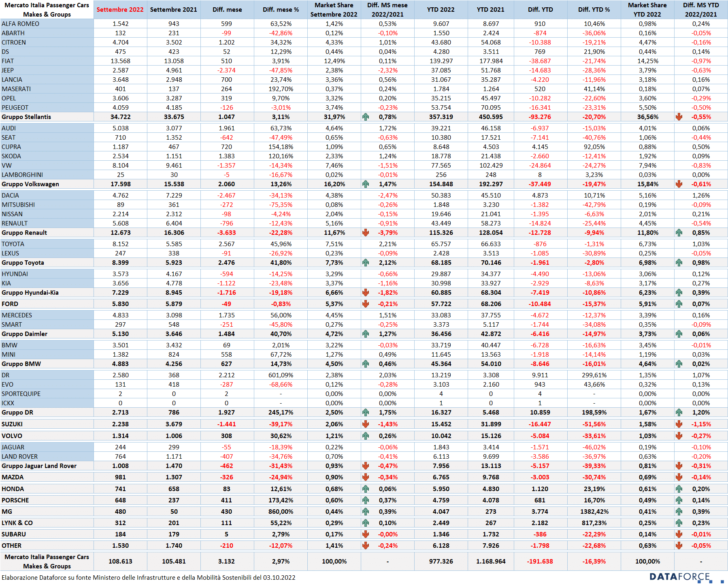The image size is (728, 585).
Task: Click the green up arrow in Gruppo Toyota YTD share column
Action: 679,263
